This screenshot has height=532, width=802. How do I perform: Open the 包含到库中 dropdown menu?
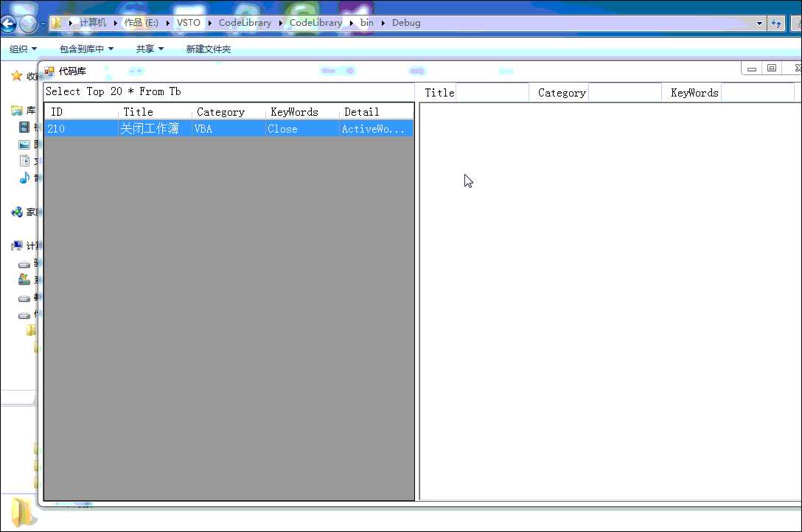(86, 49)
